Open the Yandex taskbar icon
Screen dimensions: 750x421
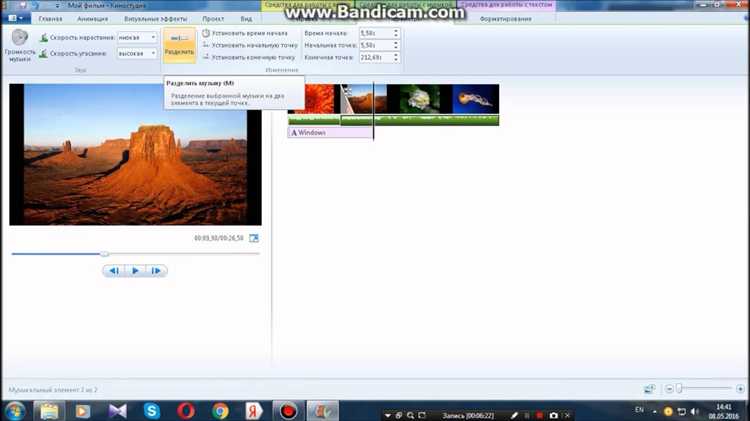[x=254, y=411]
